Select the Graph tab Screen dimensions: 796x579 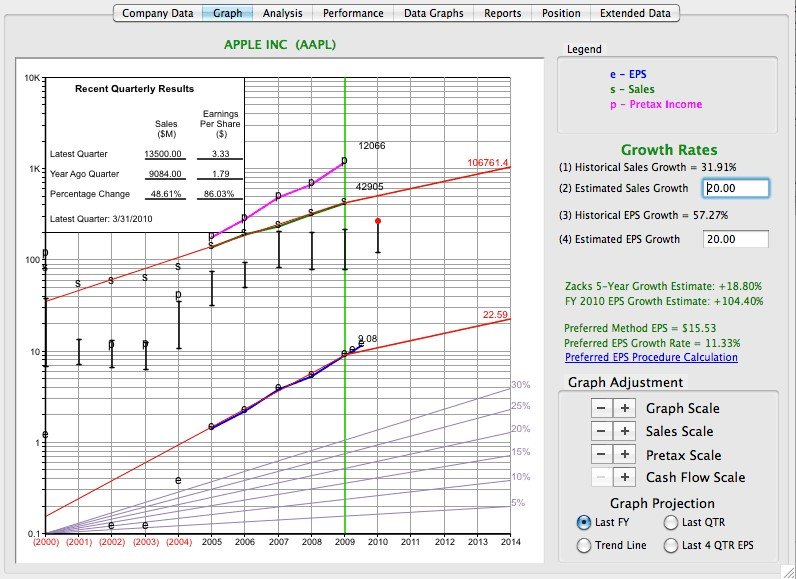point(227,13)
